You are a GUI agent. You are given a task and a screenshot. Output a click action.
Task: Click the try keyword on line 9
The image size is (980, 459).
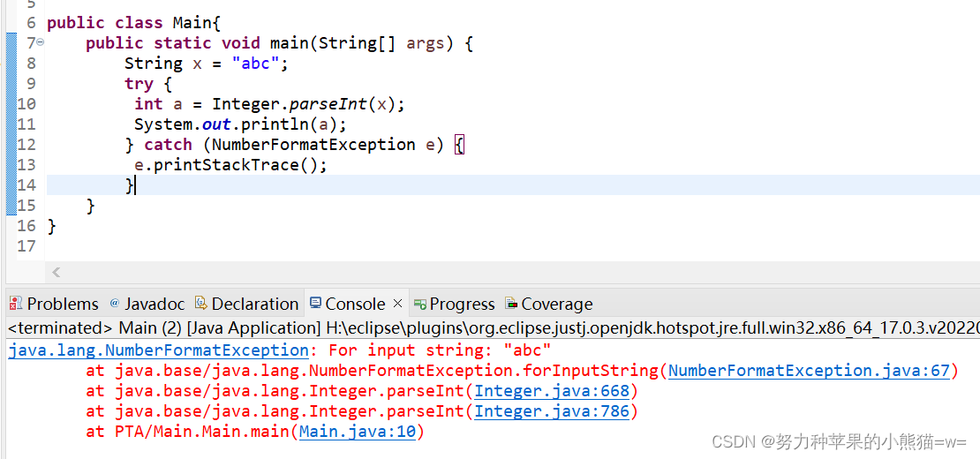(x=139, y=85)
